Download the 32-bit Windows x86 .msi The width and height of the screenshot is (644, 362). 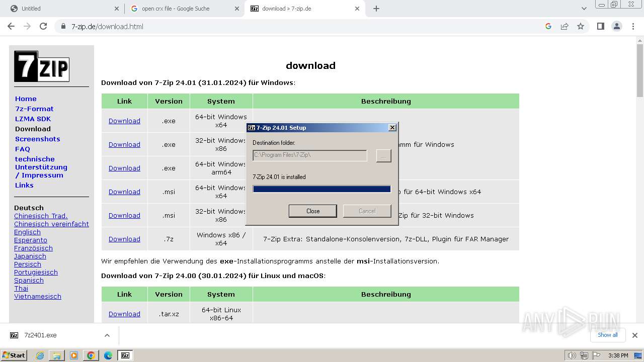coord(124,215)
